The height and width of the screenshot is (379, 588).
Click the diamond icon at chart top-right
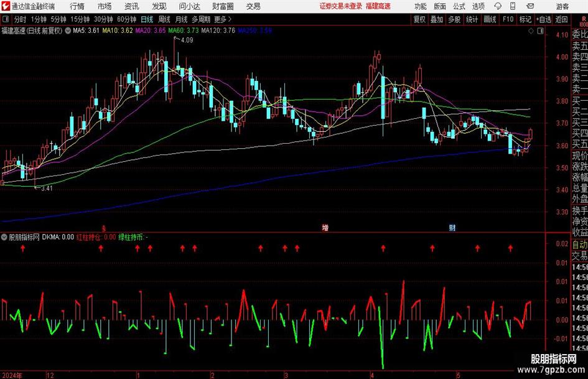531,31
